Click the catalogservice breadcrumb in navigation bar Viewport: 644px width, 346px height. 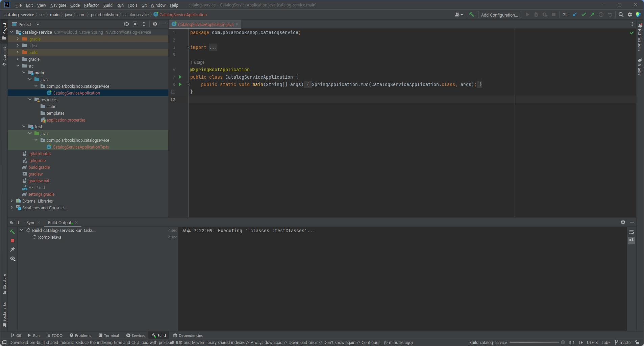tap(136, 15)
